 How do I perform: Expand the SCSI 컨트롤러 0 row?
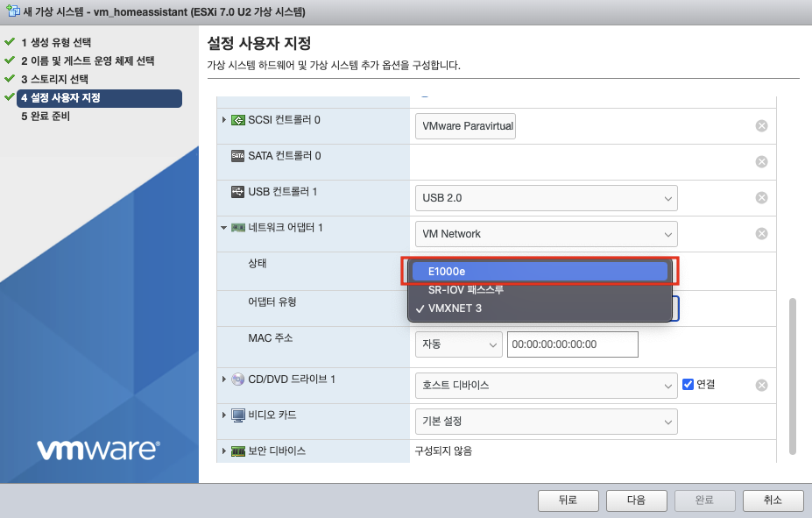[x=223, y=120]
